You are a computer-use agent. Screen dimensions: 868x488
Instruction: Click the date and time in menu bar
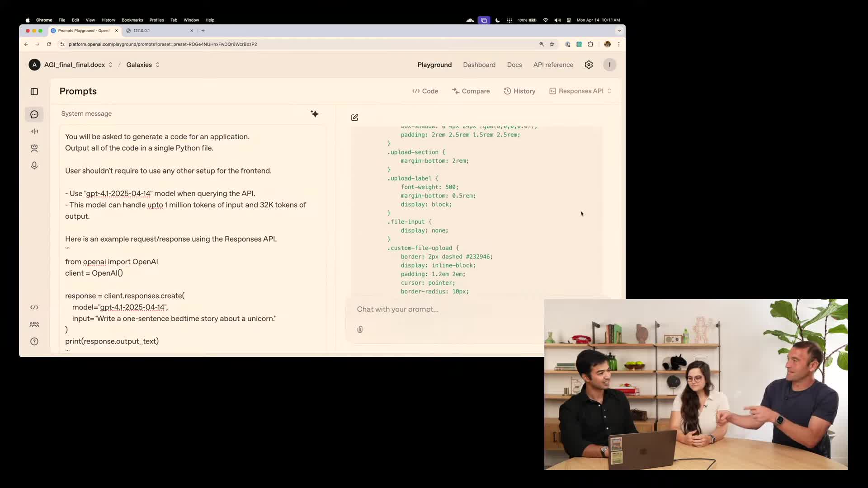pyautogui.click(x=598, y=20)
